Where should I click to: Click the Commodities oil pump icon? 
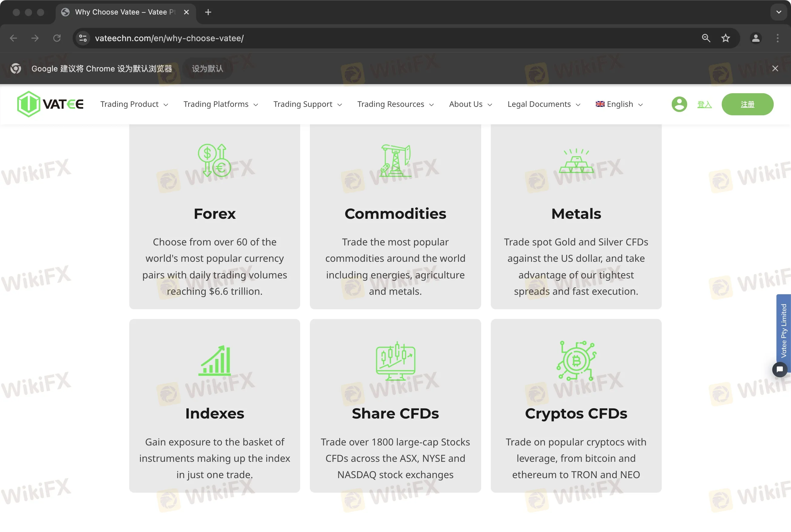click(395, 160)
